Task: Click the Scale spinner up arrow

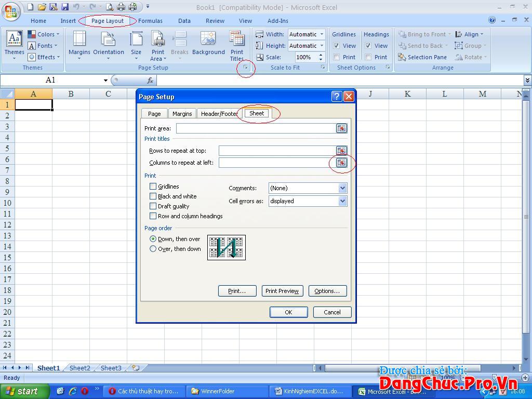Action: point(321,55)
